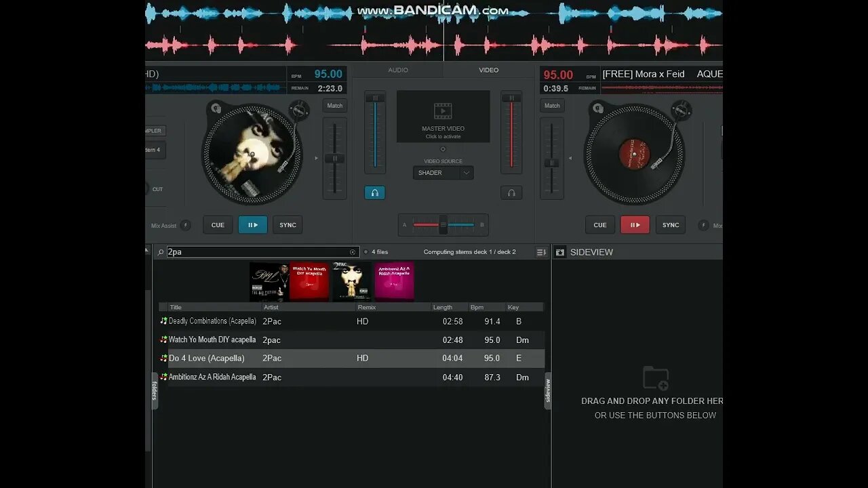Click the left deck 95.00 BPM value
This screenshot has width=868, height=488.
(x=328, y=75)
